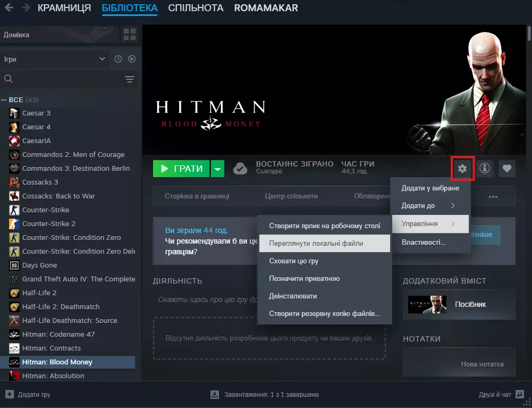Select Hitman: Blood Money in list
Viewport: 532px width, 408px height.
click(67, 362)
